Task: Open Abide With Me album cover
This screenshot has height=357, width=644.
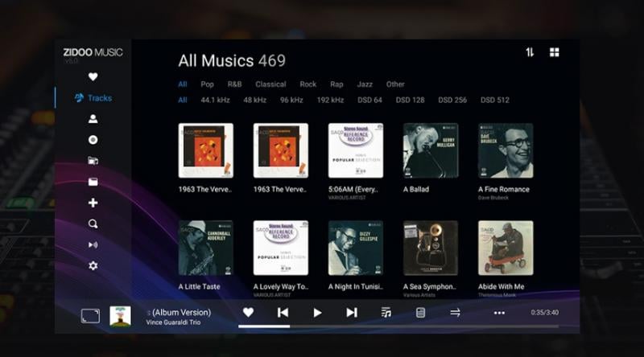Action: click(506, 248)
